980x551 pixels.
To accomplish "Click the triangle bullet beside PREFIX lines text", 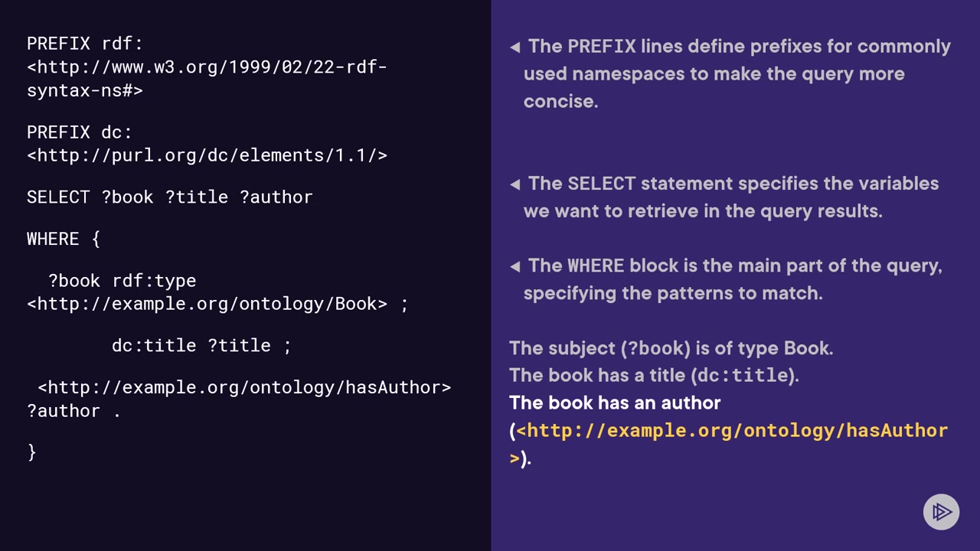I will click(x=515, y=47).
